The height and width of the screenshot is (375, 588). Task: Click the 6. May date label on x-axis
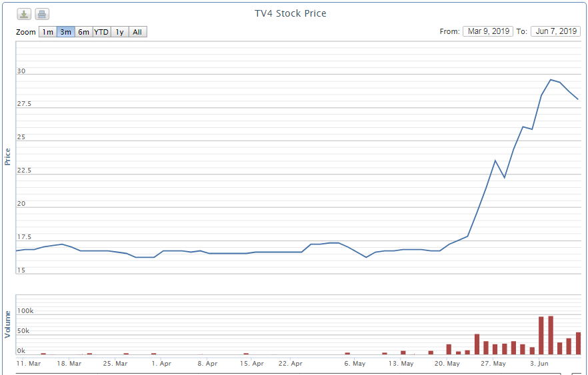tap(355, 364)
